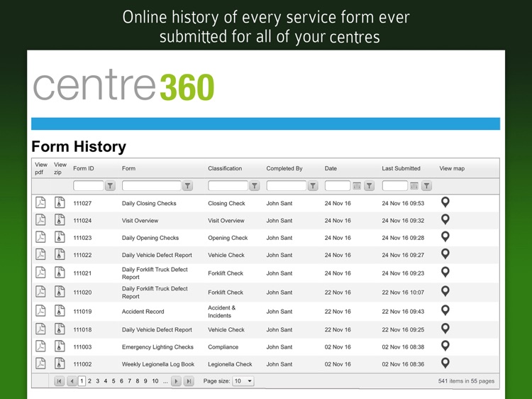The height and width of the screenshot is (399, 532).
Task: Focus the Last Submitted filter field
Action: pos(395,186)
